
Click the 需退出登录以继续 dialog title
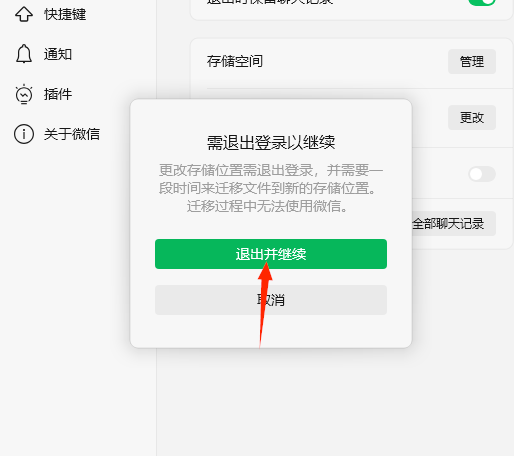271,143
